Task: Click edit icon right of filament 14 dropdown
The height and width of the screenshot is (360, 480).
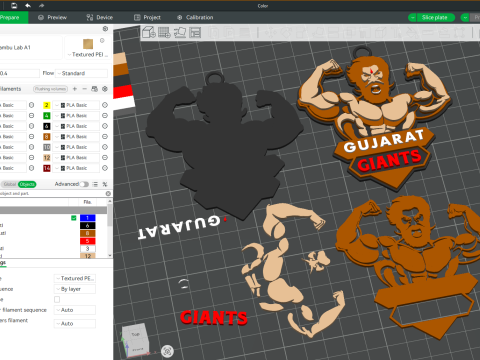Action: [105, 168]
